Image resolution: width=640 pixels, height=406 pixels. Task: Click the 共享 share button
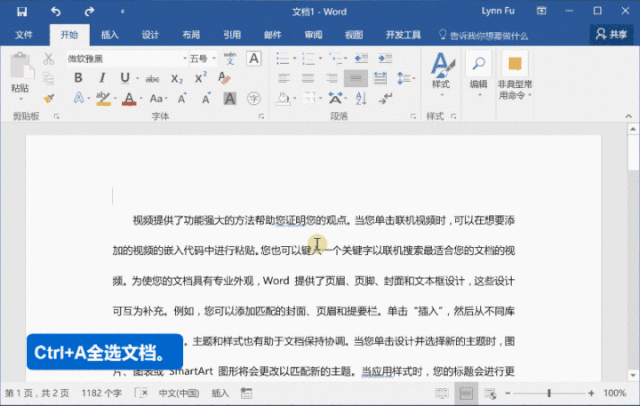pos(611,34)
